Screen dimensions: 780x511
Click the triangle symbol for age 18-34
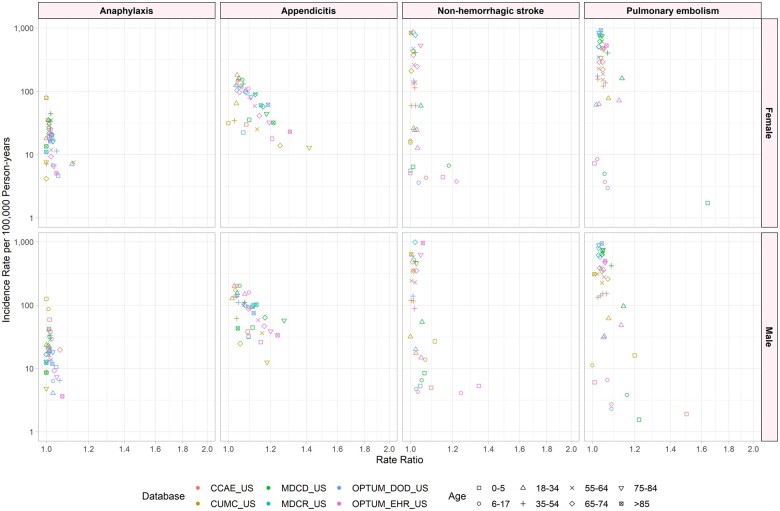tap(524, 488)
